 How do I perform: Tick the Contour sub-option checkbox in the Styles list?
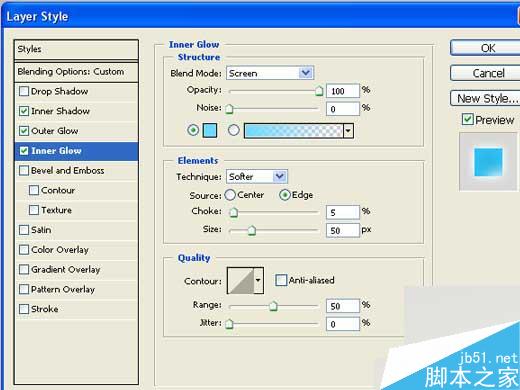pyautogui.click(x=34, y=190)
